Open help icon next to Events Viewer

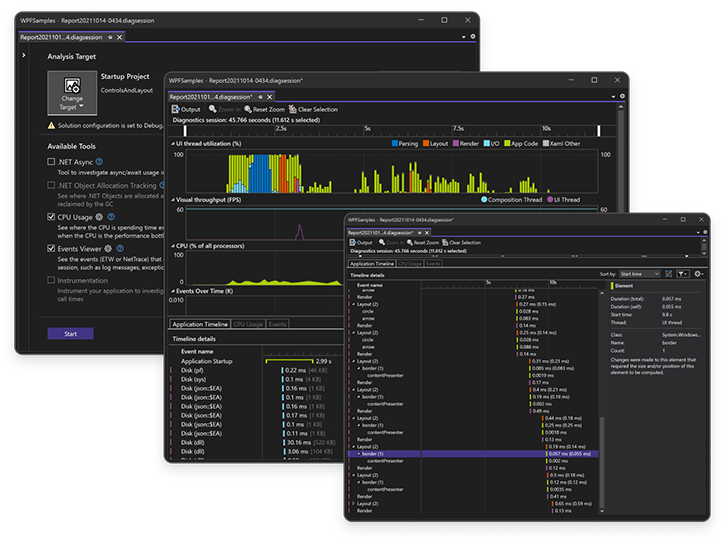tap(120, 249)
